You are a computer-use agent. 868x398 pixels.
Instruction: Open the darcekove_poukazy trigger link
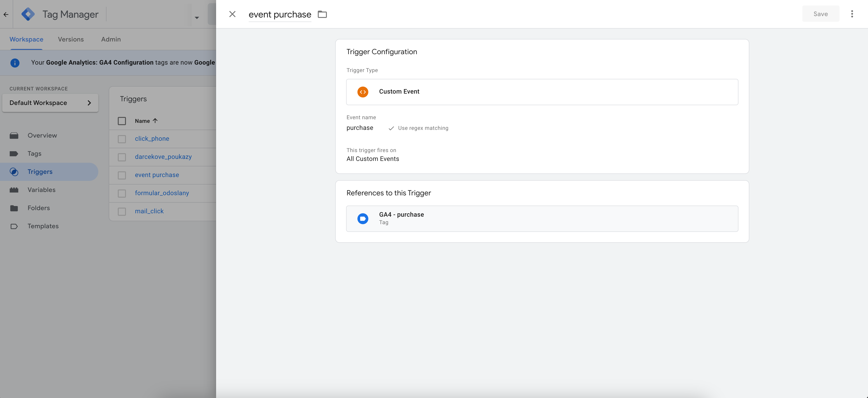[x=163, y=157]
